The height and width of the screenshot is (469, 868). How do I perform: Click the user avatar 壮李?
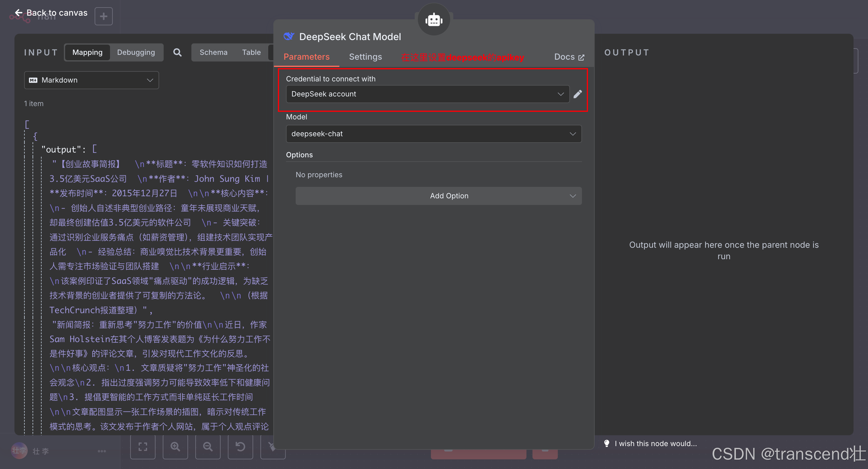(x=19, y=451)
